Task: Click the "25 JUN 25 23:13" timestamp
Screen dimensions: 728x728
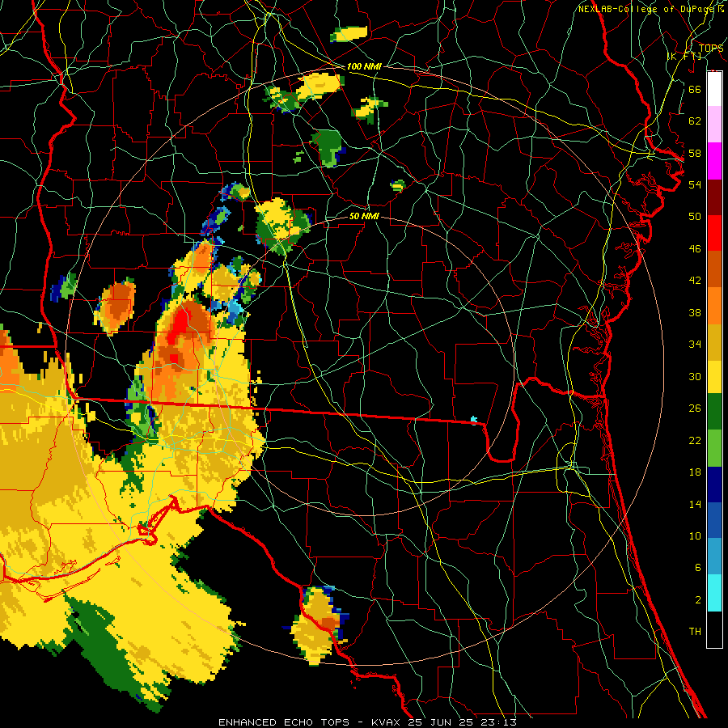Action: 463,722
